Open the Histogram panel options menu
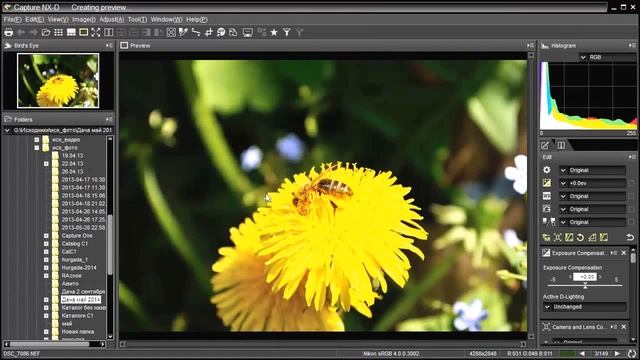The image size is (640, 360). pyautogui.click(x=632, y=46)
